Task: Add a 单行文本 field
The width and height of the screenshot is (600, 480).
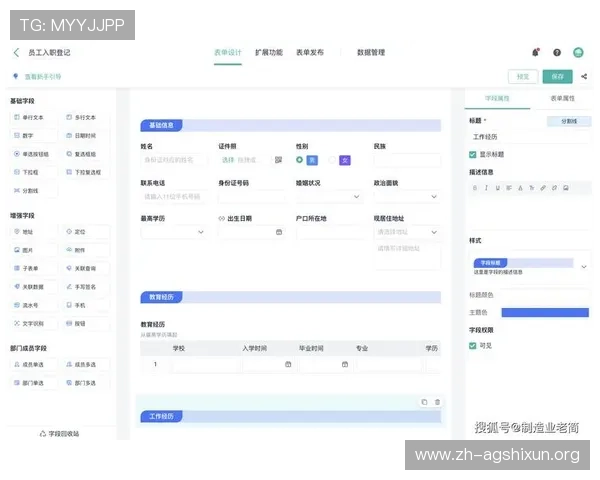Action: point(33,118)
